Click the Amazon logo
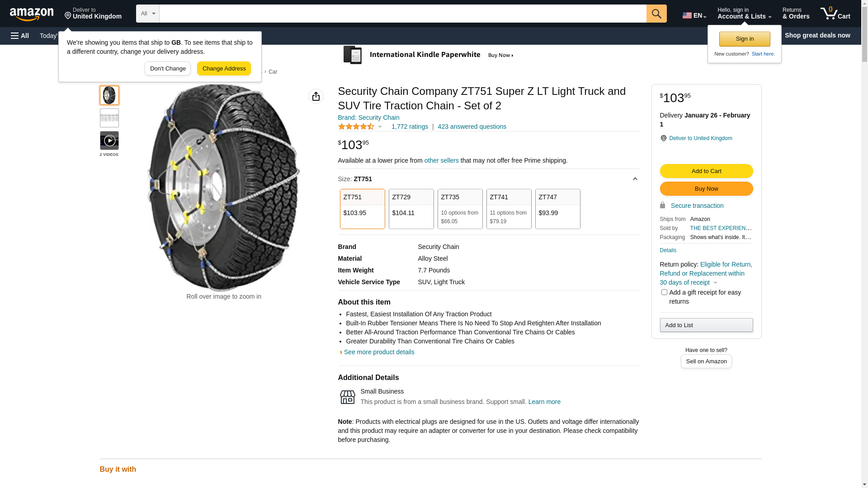Image resolution: width=868 pixels, height=488 pixels. (x=32, y=14)
